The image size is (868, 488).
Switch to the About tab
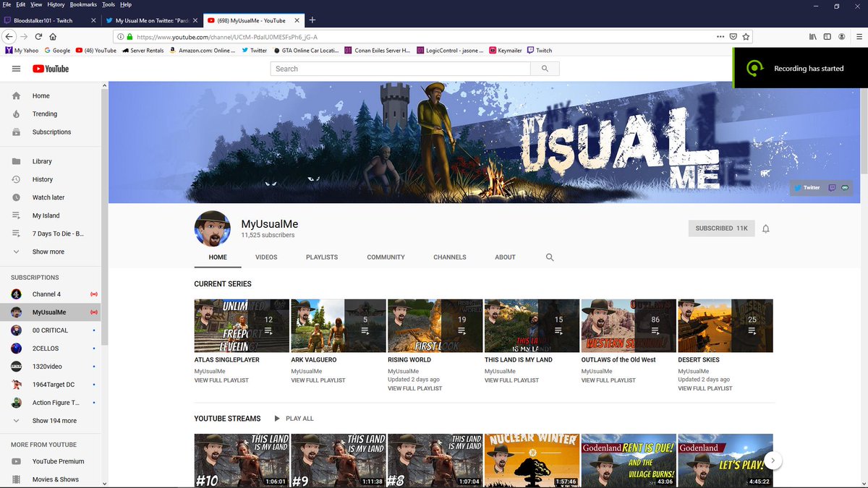pyautogui.click(x=505, y=257)
